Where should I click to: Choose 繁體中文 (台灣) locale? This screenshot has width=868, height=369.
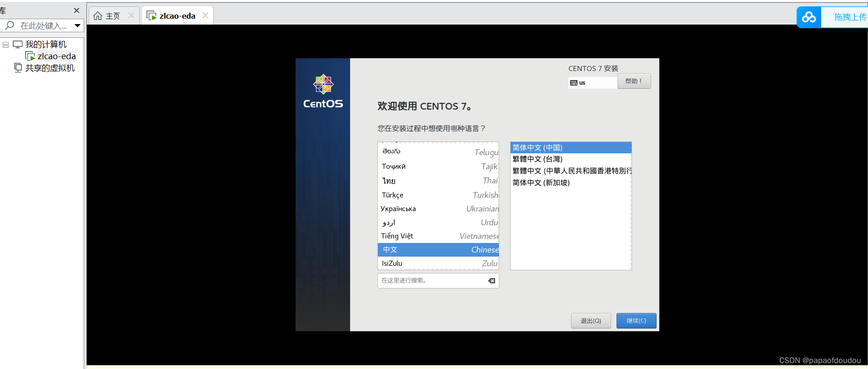click(571, 159)
